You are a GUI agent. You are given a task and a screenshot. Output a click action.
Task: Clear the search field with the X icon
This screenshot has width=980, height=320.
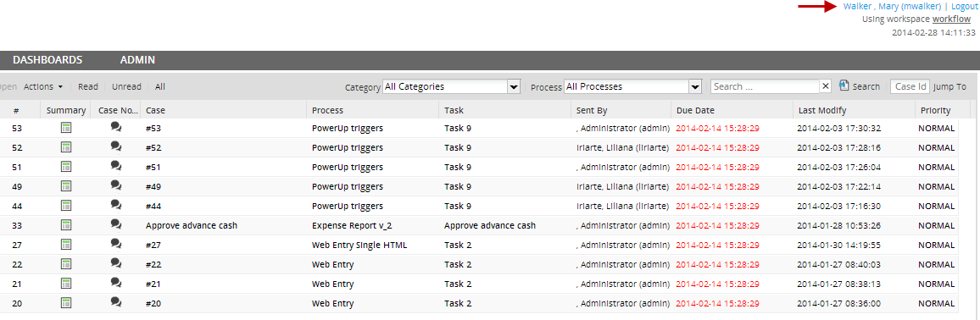[x=826, y=86]
